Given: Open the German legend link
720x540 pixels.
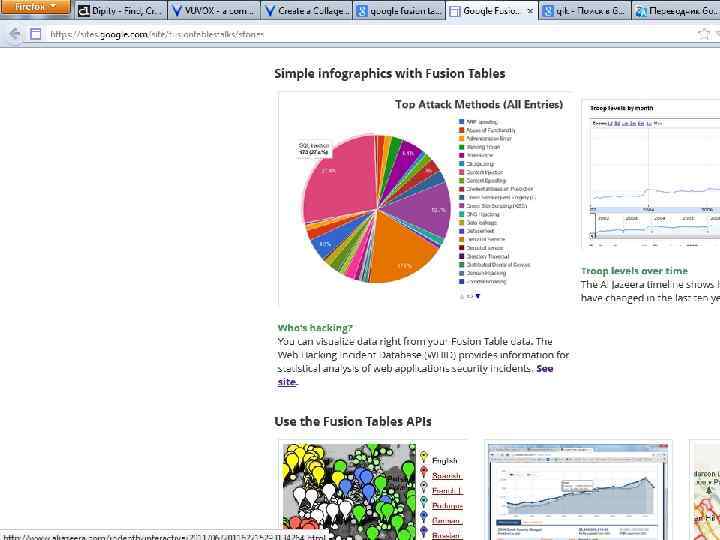Looking at the screenshot, I should (x=447, y=521).
